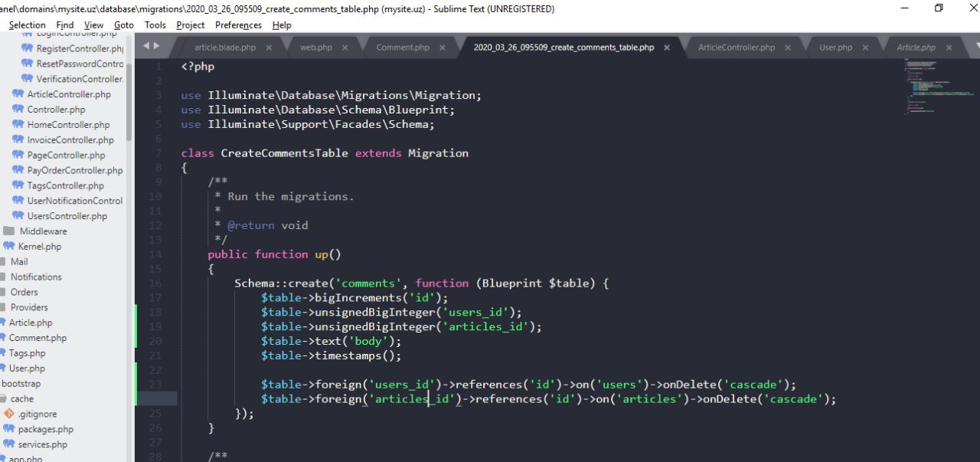Image resolution: width=980 pixels, height=462 pixels.
Task: Restore down the Sublime Text window
Action: coord(939,8)
